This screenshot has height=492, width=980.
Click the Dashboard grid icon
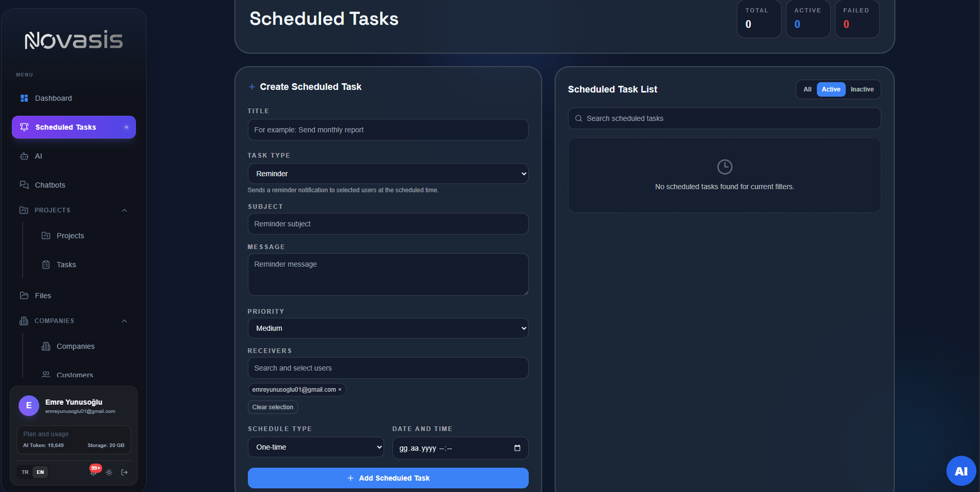(24, 98)
